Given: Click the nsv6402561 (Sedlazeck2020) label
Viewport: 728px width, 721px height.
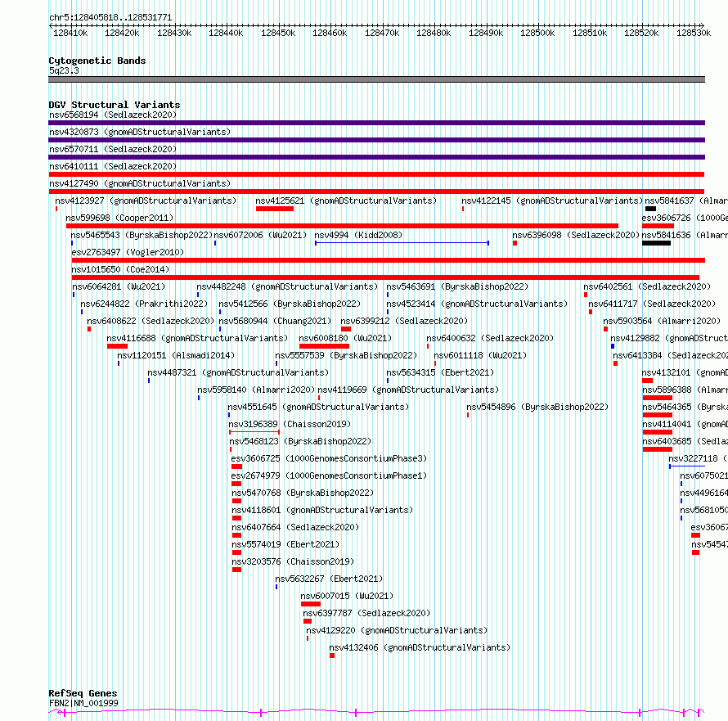Looking at the screenshot, I should click(x=647, y=286).
